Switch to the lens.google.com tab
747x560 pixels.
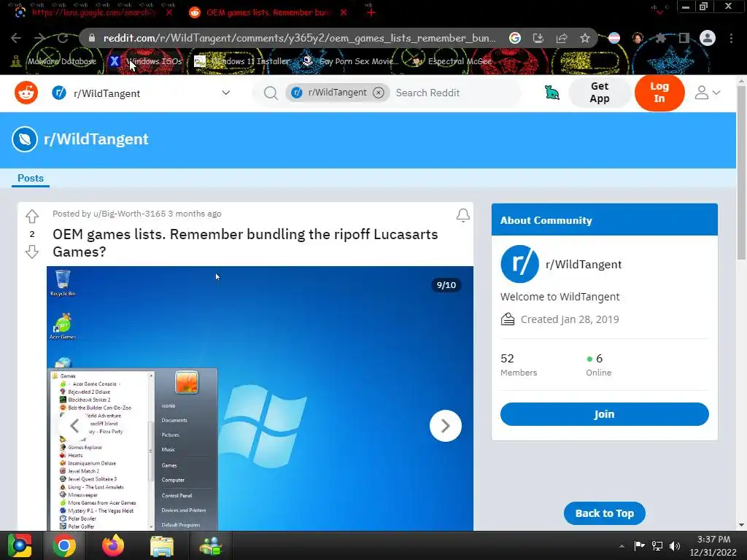93,12
